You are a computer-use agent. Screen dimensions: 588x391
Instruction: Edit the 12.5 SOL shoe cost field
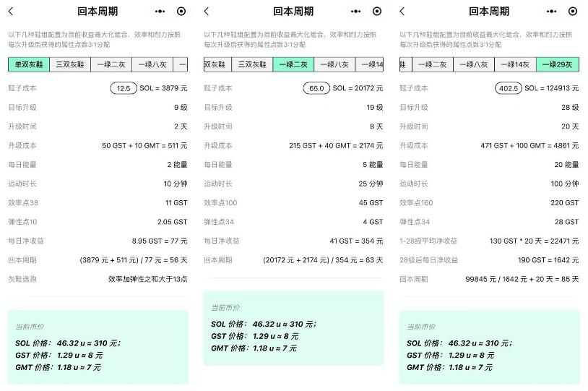click(124, 88)
